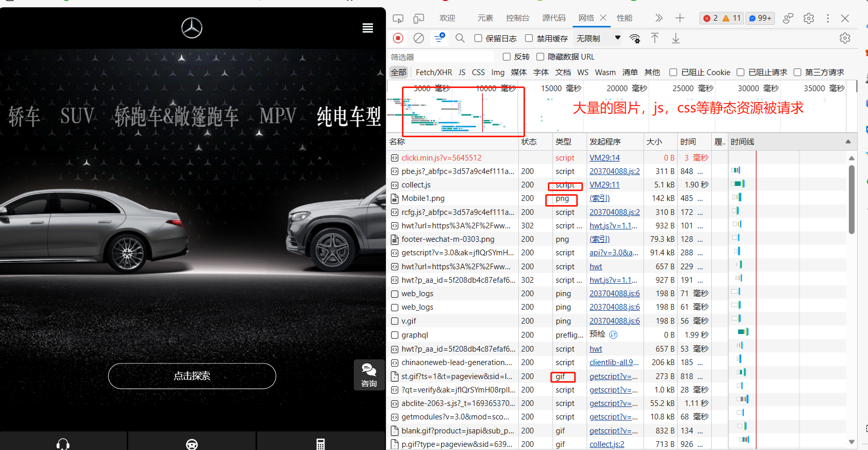Show more tabs chevron
The height and width of the screenshot is (450, 868).
[x=659, y=18]
